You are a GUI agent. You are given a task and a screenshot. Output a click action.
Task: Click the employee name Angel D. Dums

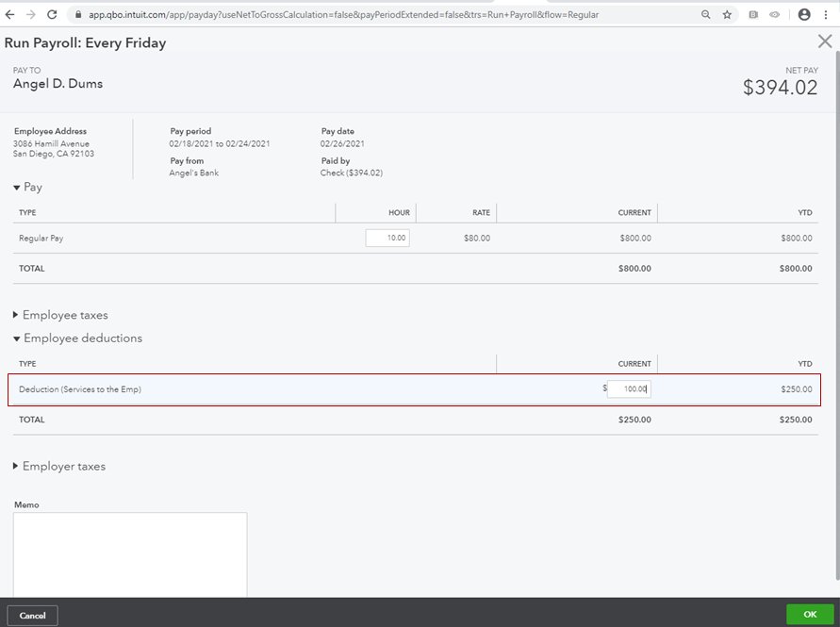(58, 84)
